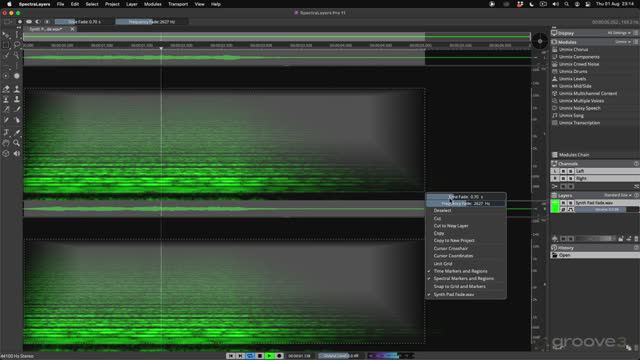Screen dimensions: 640x360
Task: Select the Hand pan tool
Action: coord(6,143)
